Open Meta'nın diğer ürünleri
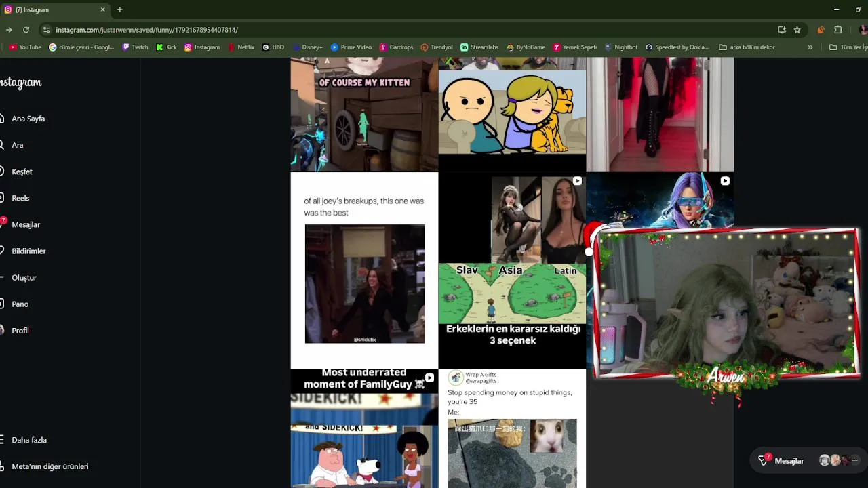This screenshot has width=868, height=488. [50, 466]
